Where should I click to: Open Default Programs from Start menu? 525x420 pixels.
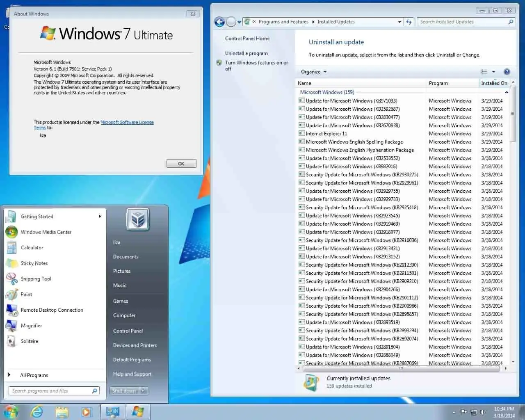tap(132, 360)
